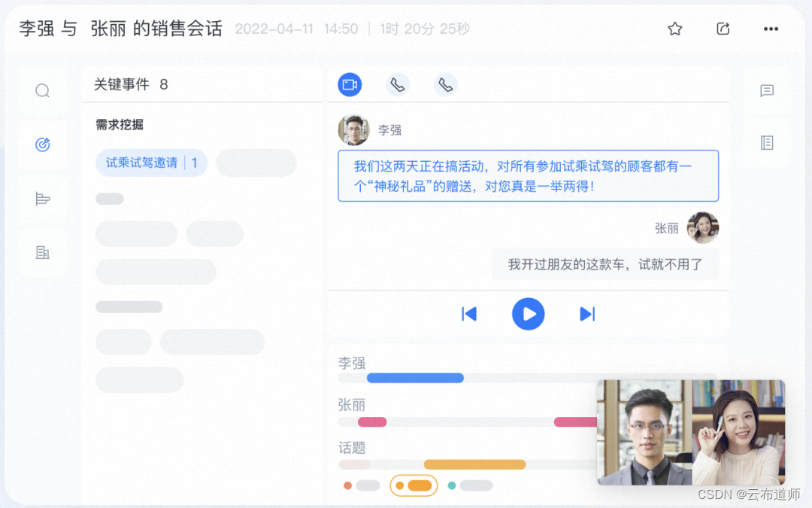
Task: Open the flag chart panel in left sidebar
Action: [x=42, y=198]
